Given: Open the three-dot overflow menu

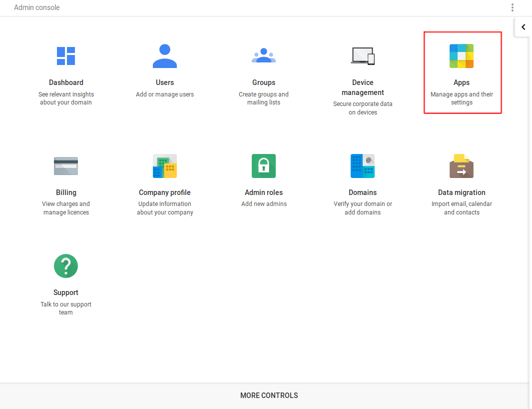Looking at the screenshot, I should [512, 7].
